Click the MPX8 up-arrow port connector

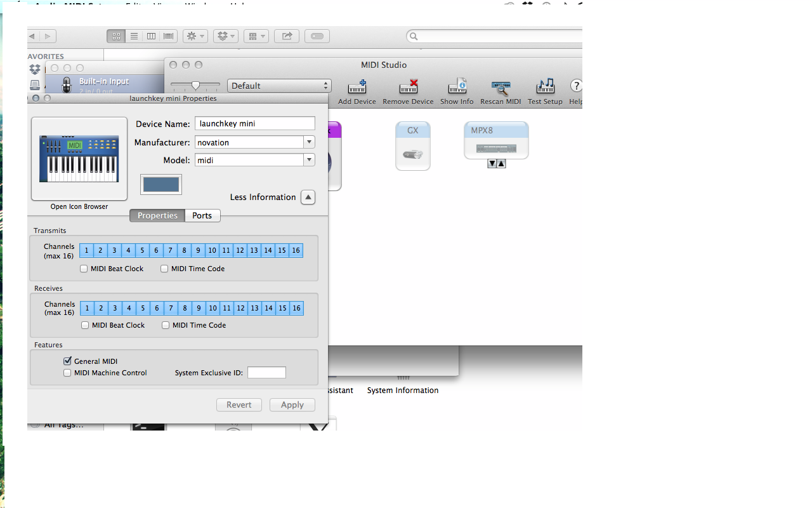click(501, 164)
